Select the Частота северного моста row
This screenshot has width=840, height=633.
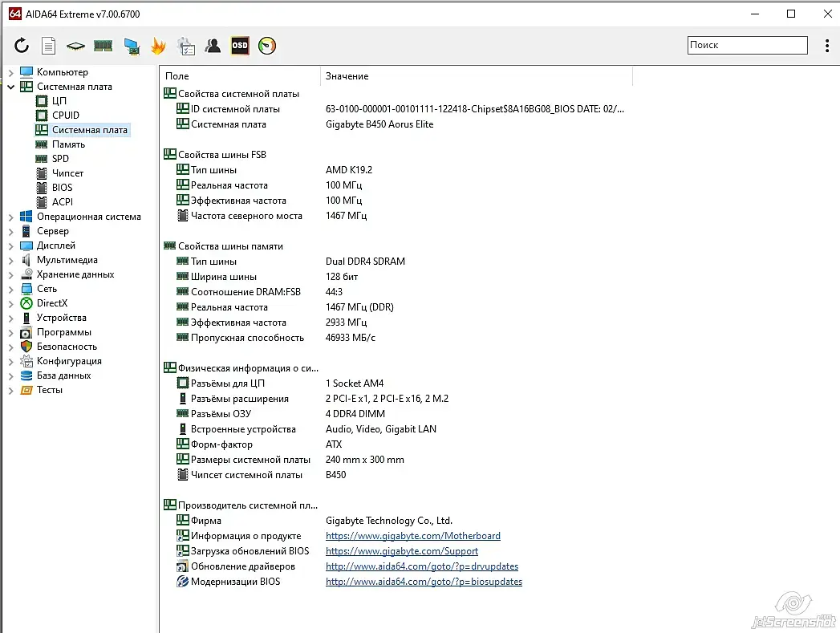[396, 215]
